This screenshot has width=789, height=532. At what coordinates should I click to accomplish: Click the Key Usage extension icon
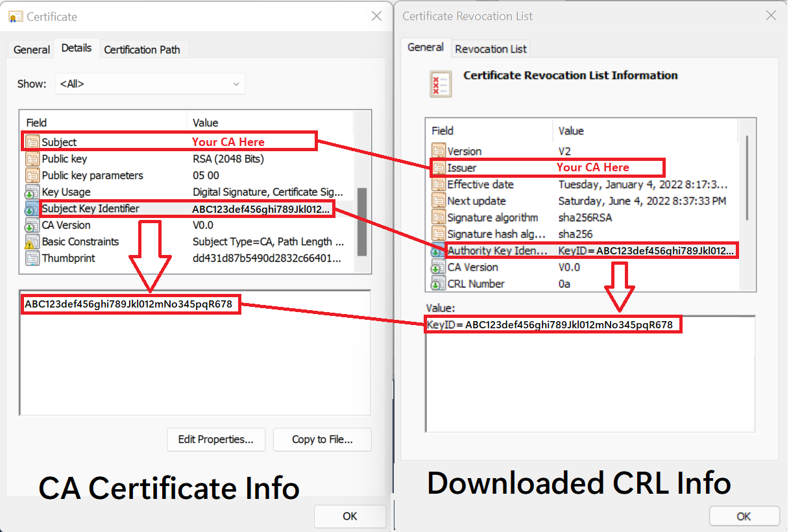[x=32, y=192]
